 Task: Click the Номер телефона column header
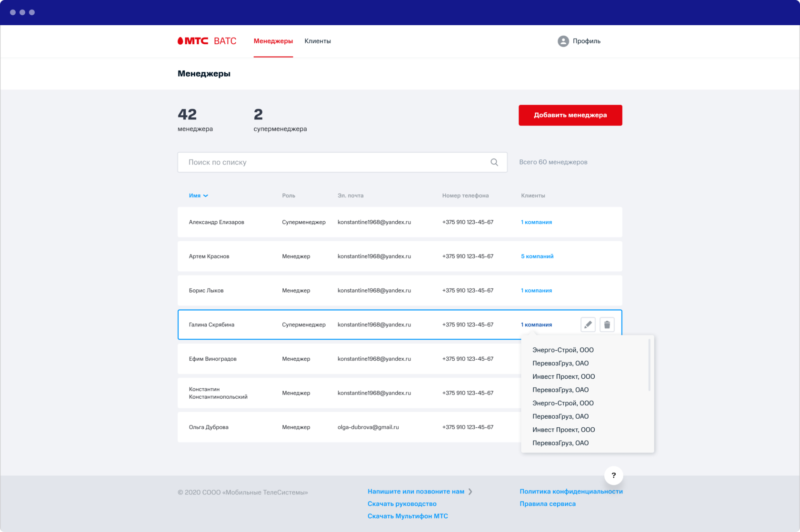(465, 196)
